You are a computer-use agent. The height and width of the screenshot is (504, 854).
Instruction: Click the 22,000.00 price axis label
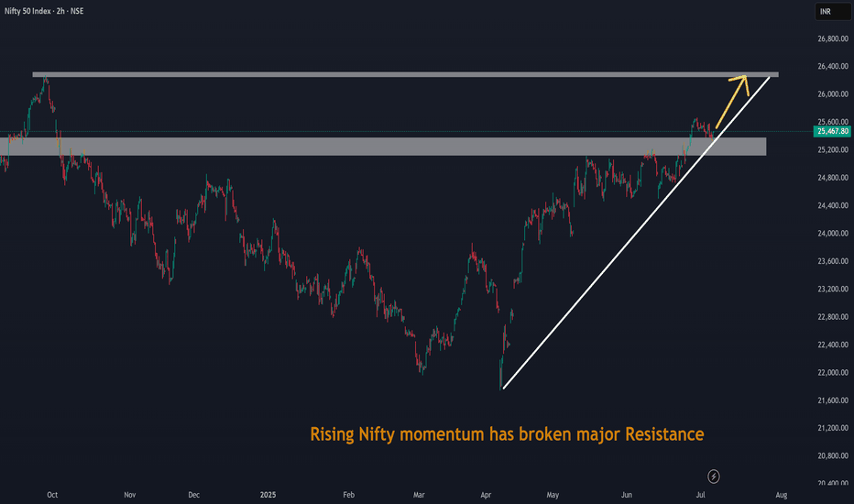(x=833, y=373)
